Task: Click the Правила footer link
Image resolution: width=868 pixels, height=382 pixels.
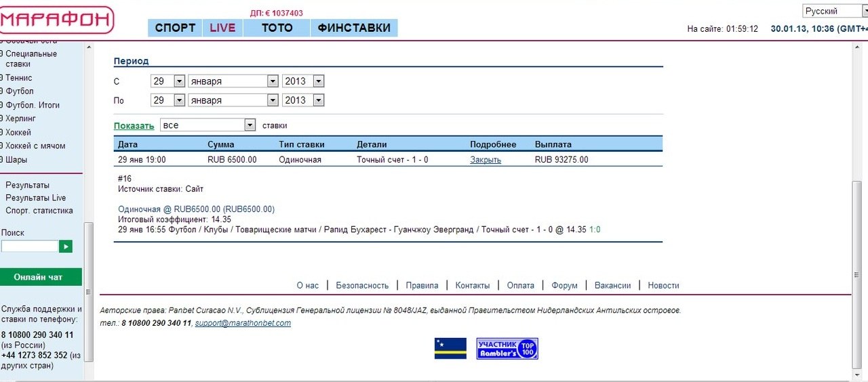Action: pyautogui.click(x=422, y=285)
